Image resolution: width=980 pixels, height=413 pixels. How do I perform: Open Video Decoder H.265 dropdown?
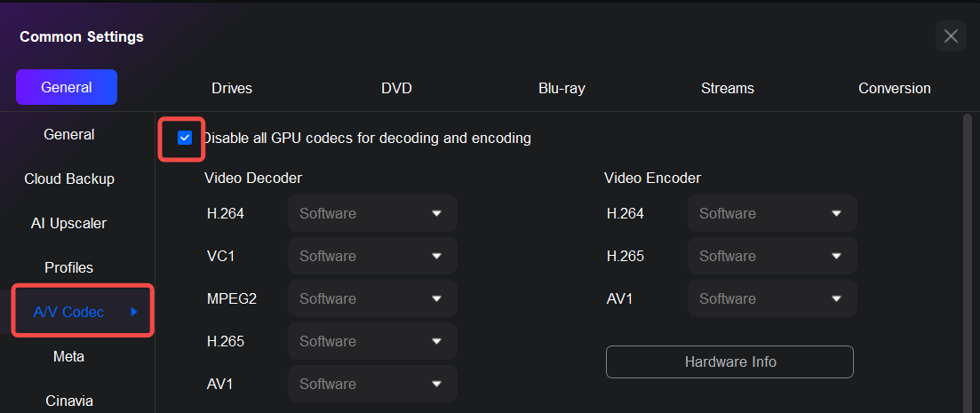[372, 341]
